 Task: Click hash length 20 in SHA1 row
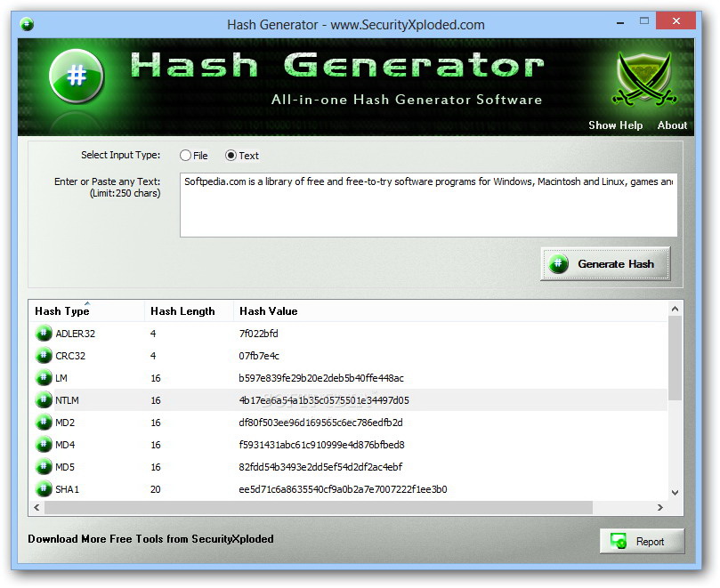point(156,489)
